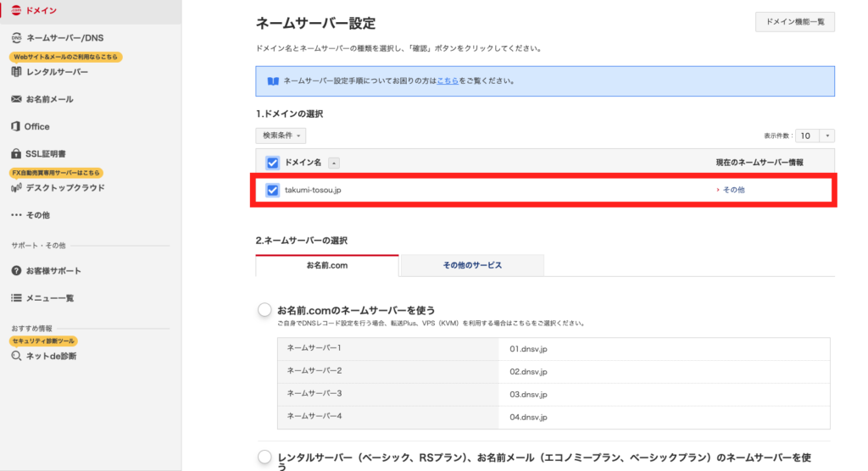Toggle the select-all ドメイン名 checkbox
The height and width of the screenshot is (471, 868).
click(272, 163)
